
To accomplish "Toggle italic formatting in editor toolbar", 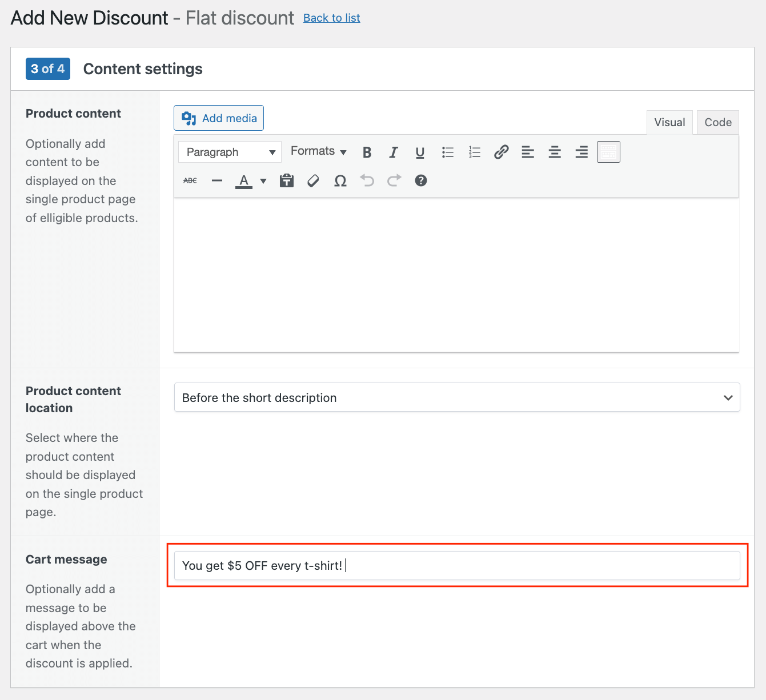I will click(394, 152).
